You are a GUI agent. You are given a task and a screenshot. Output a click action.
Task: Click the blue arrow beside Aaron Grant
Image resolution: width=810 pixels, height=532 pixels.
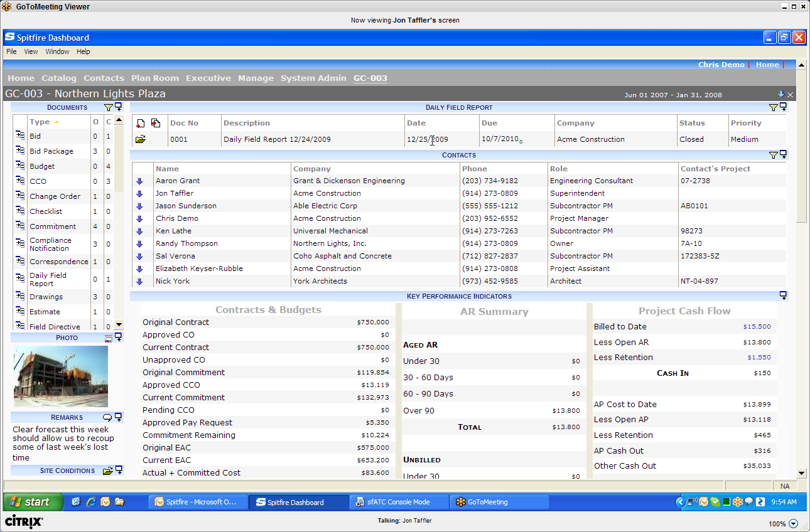(x=139, y=181)
